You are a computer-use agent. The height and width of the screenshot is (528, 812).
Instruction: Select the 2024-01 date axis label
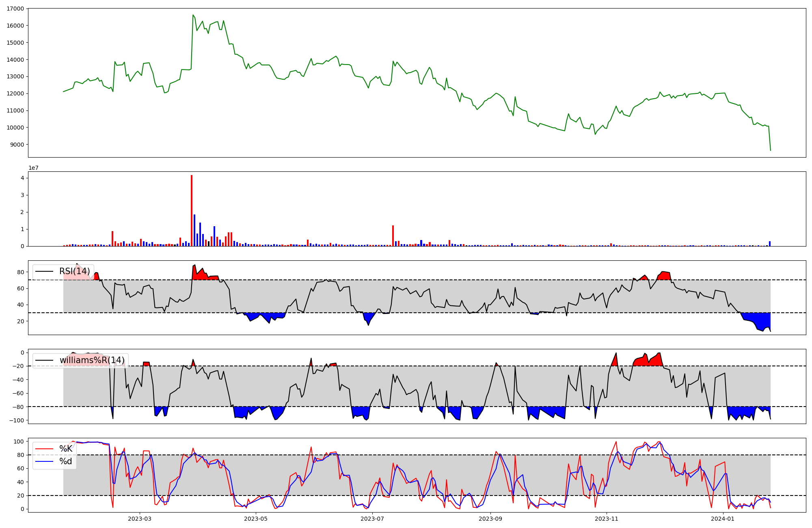pos(723,519)
